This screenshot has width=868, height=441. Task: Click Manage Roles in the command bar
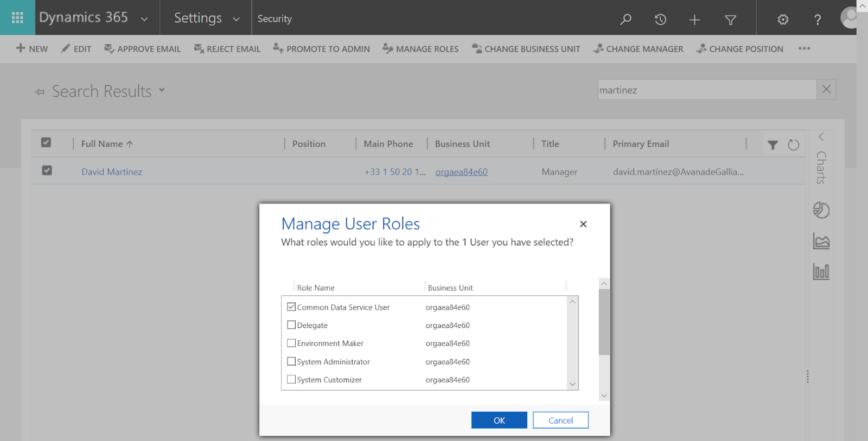click(x=420, y=49)
